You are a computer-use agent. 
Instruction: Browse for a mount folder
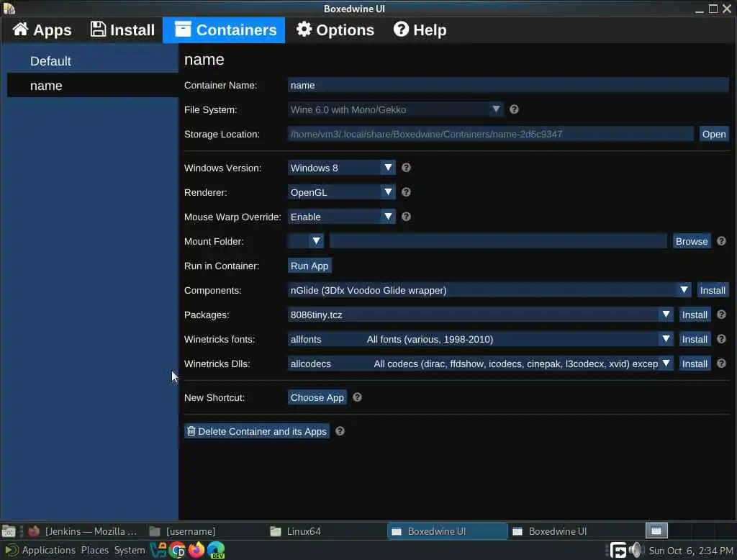[692, 241]
